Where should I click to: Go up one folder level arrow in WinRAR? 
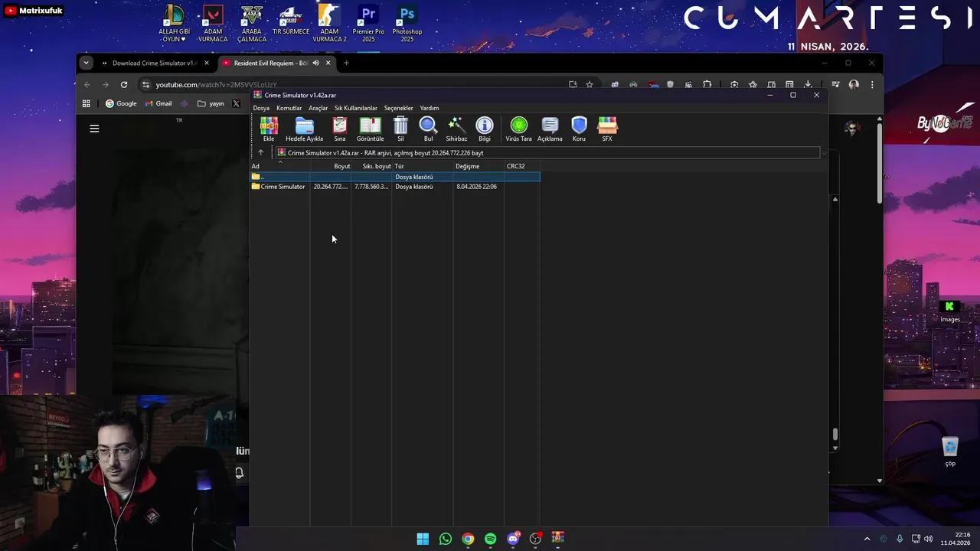260,152
